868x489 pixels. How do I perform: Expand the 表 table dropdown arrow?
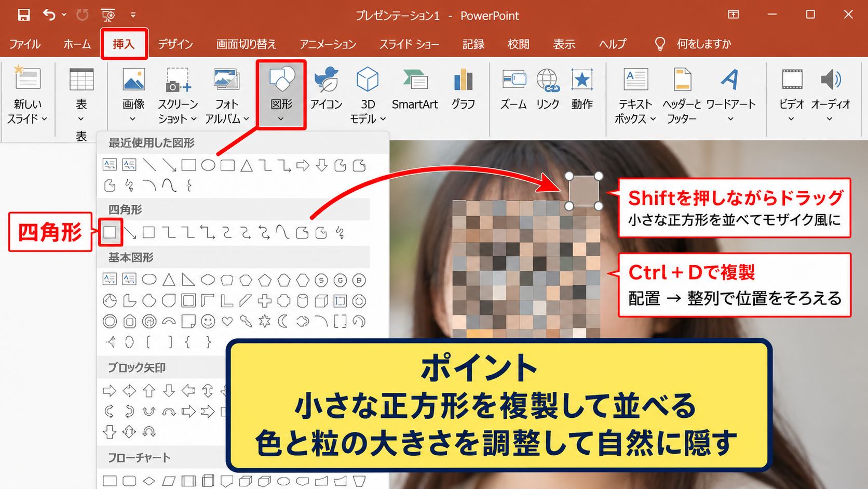(81, 119)
